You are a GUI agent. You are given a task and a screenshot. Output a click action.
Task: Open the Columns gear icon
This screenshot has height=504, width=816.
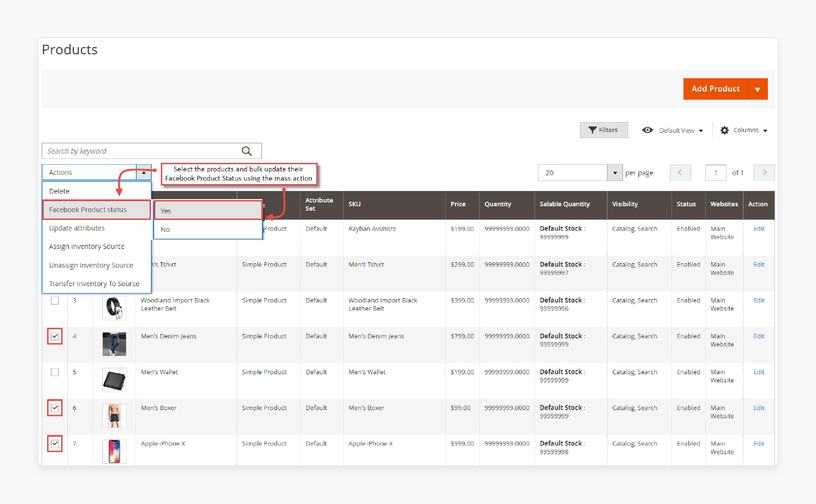point(725,130)
